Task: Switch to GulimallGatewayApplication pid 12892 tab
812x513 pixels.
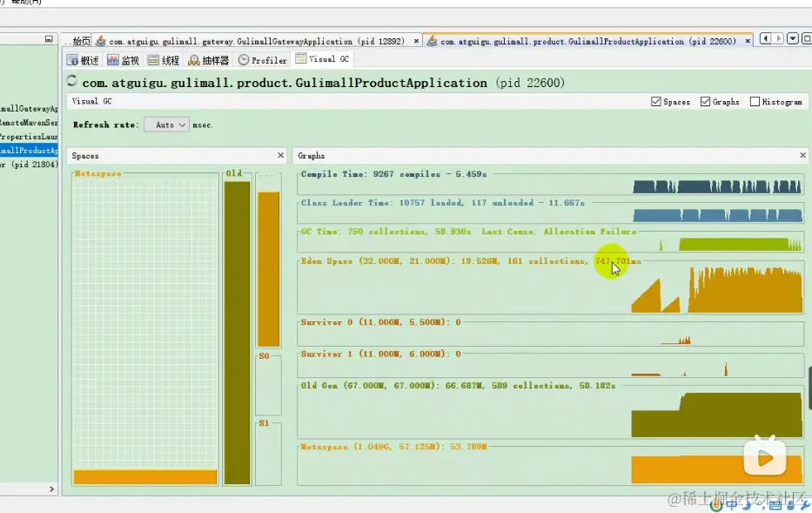Action: pyautogui.click(x=257, y=41)
